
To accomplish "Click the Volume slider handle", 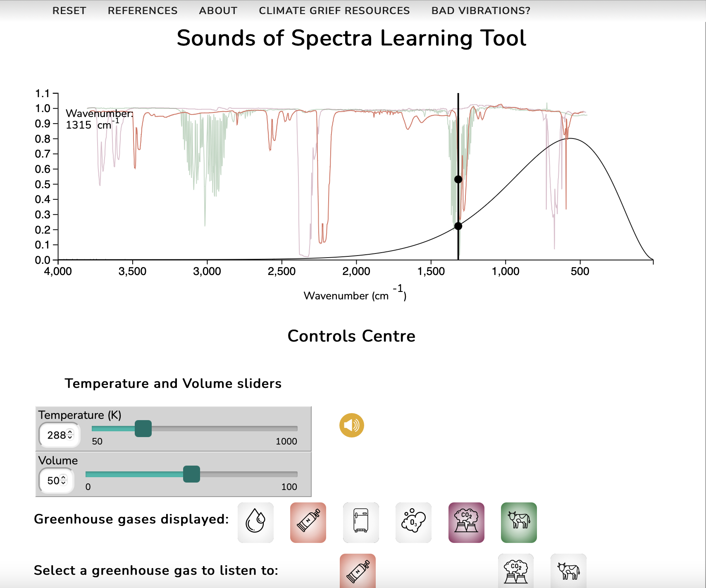I will 191,474.
